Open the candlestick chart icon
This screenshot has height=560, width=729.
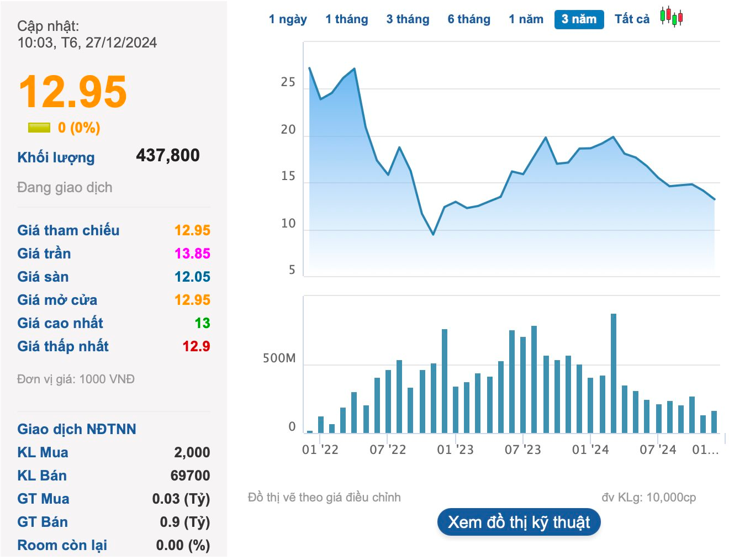pyautogui.click(x=672, y=17)
